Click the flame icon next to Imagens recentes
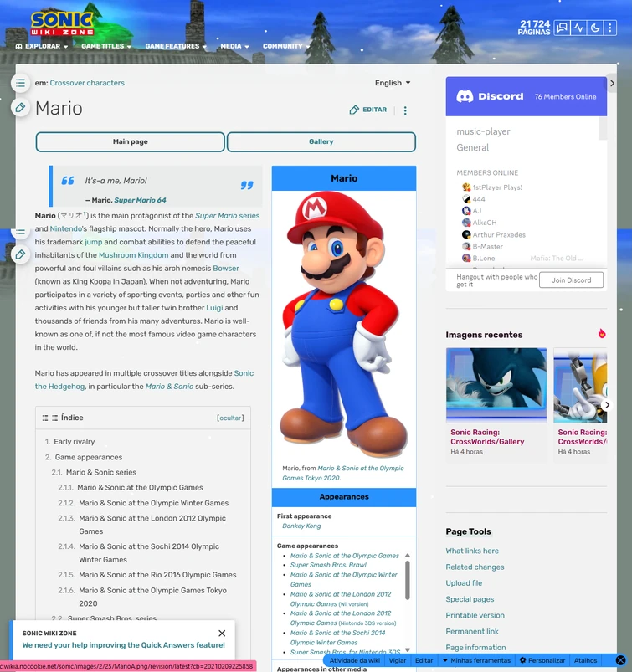The width and height of the screenshot is (632, 672). (602, 333)
